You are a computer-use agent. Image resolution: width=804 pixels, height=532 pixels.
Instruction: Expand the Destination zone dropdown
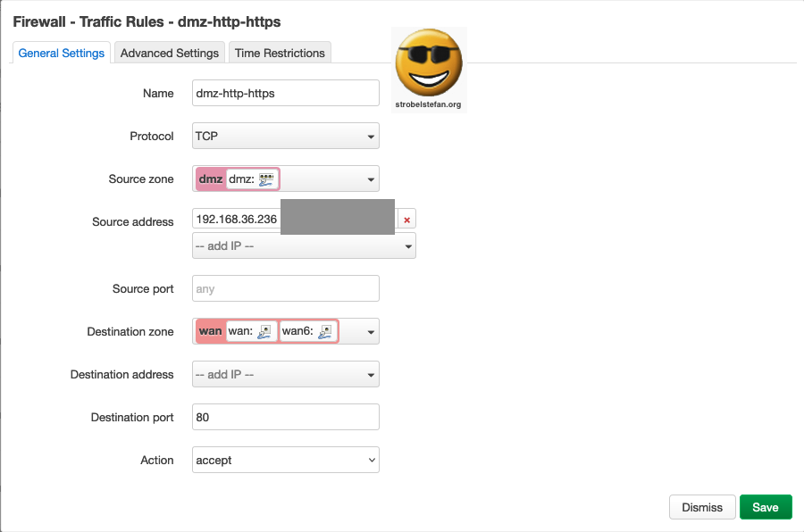coord(371,332)
